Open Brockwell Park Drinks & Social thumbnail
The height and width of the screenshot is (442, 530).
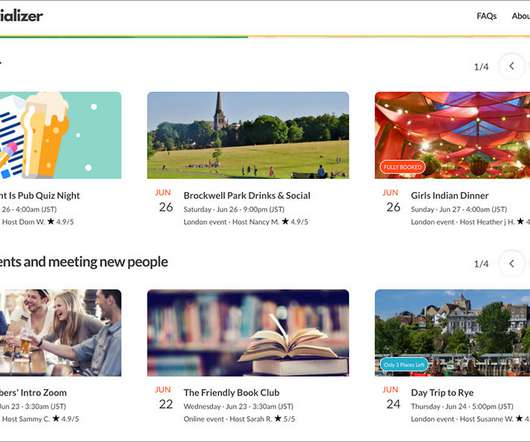[x=248, y=135]
